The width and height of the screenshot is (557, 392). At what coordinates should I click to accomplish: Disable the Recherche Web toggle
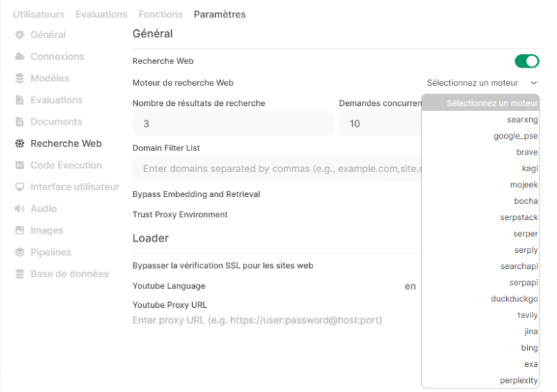point(526,61)
